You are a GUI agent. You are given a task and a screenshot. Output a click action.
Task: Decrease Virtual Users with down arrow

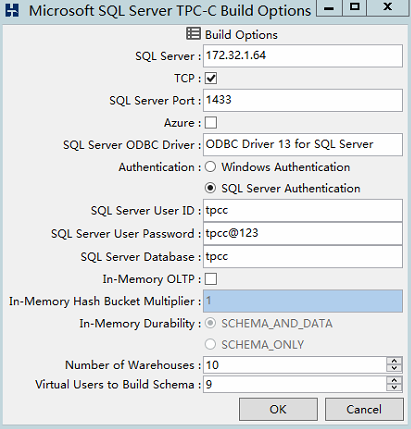(x=394, y=388)
